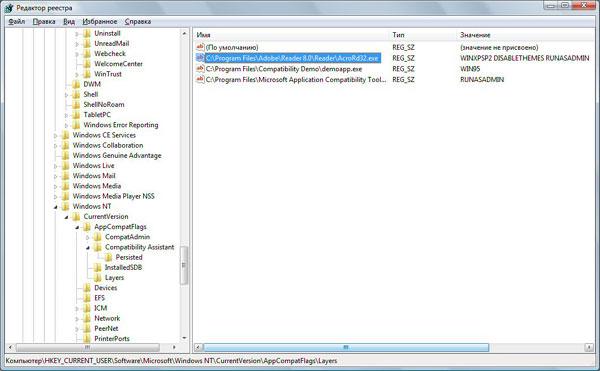Click the Windows Media Player NSS folder icon
This screenshot has width=600, height=371.
pos(66,196)
